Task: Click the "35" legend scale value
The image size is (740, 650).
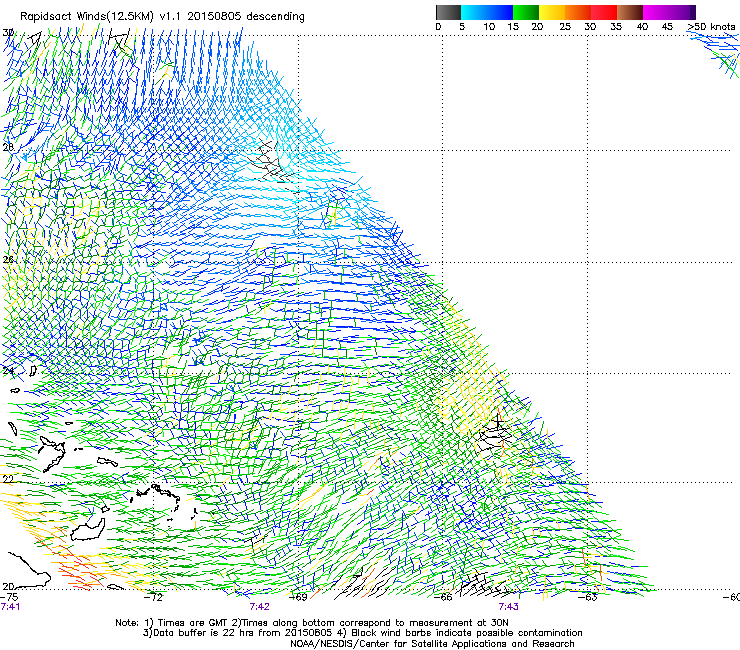Action: point(616,27)
